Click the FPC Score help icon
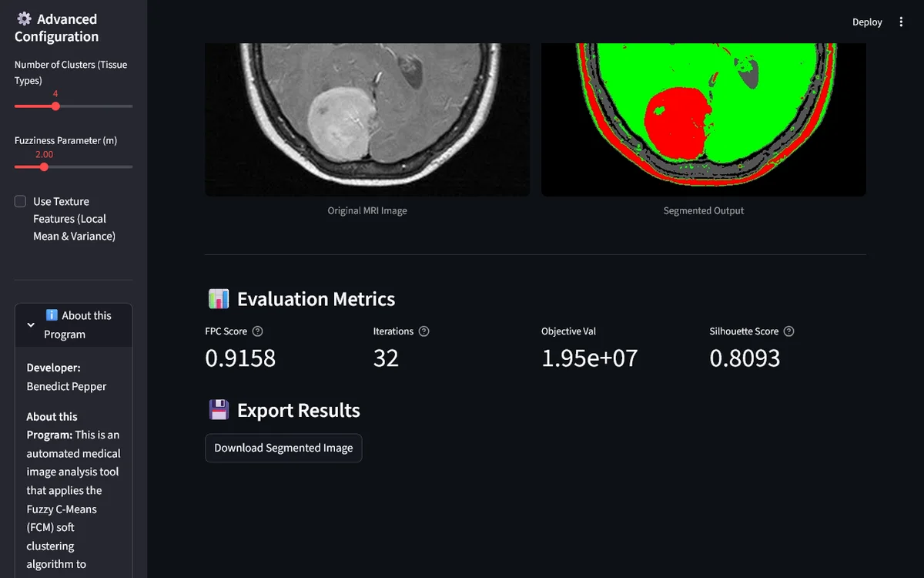Screen dimensions: 924x578 [258, 331]
